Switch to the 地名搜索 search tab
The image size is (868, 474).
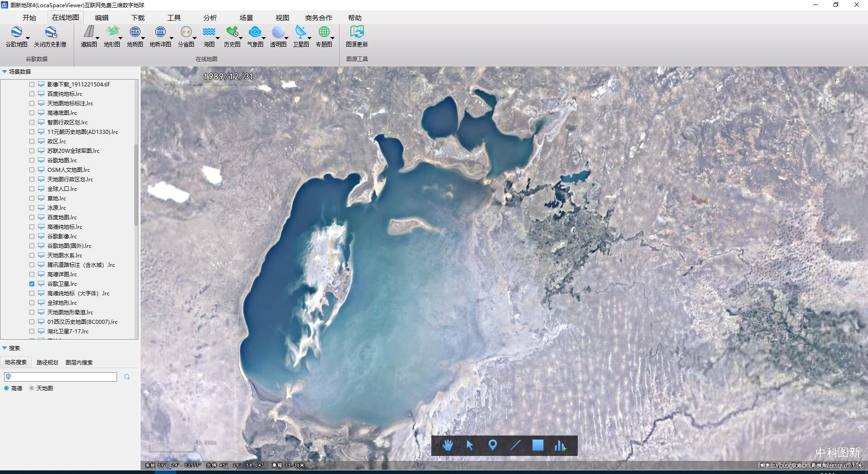point(16,362)
